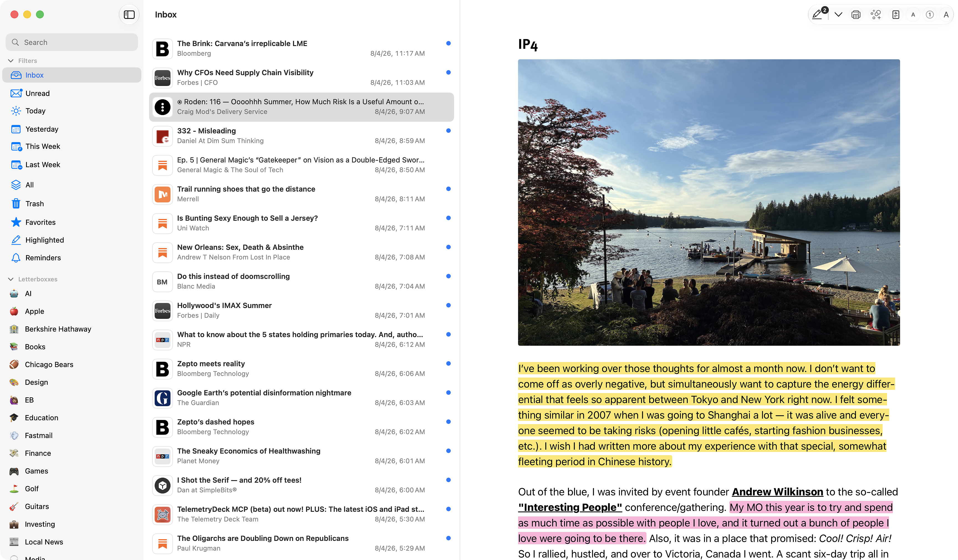This screenshot has height=560, width=958.
Task: Open "Zepto's dashed hopes" email
Action: [x=302, y=427]
